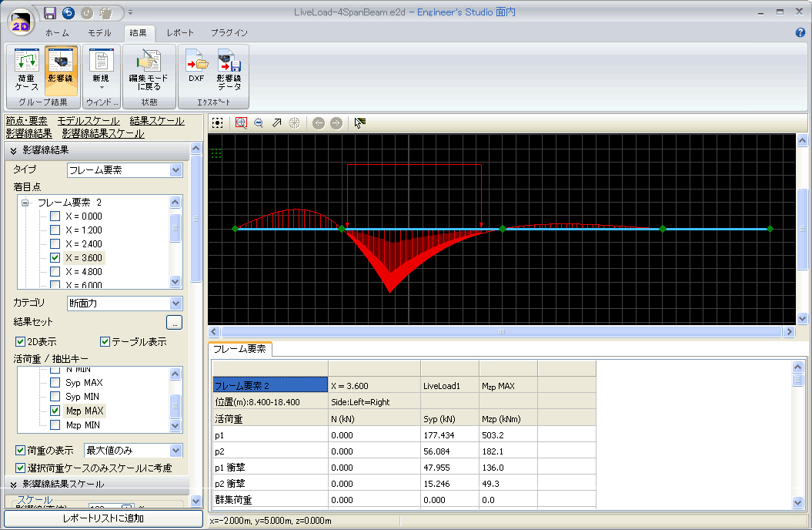Click the 503.2 Mzp value cell
Image resolution: width=812 pixels, height=530 pixels.
(x=509, y=435)
